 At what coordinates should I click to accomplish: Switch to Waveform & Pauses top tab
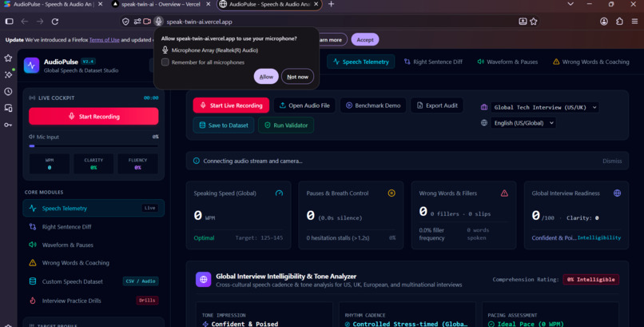click(507, 62)
